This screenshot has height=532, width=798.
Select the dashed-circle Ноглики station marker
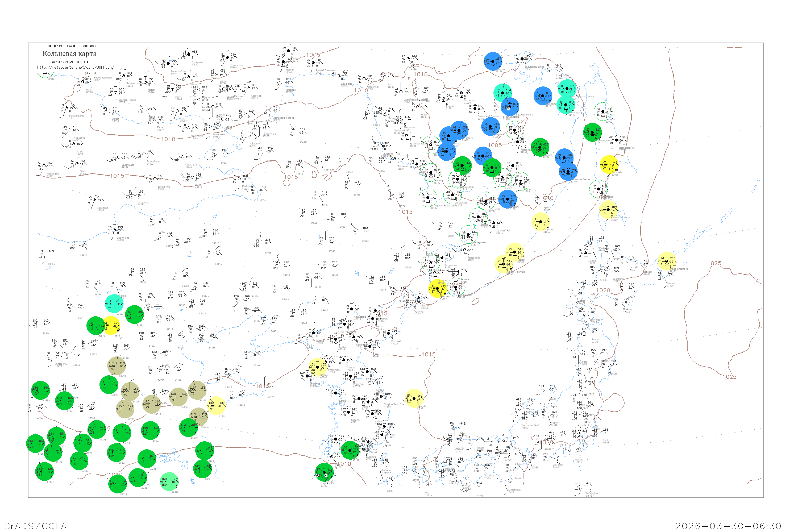[x=603, y=111]
